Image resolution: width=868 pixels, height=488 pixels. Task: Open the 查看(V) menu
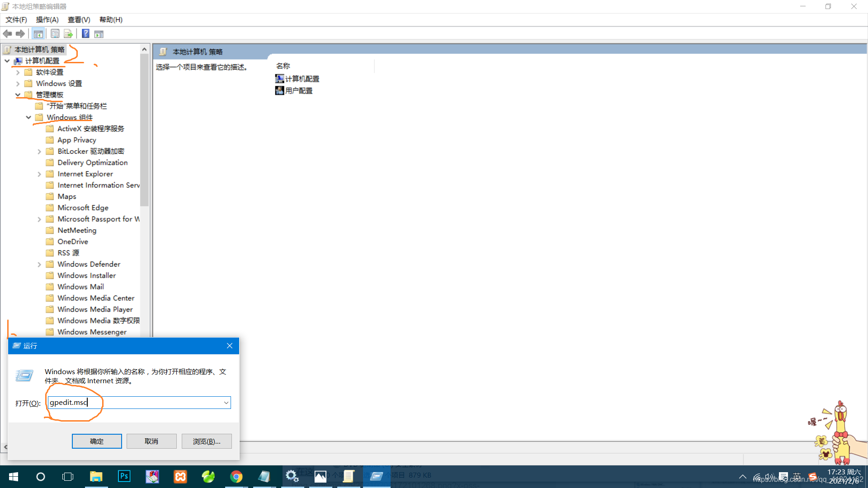[x=79, y=20]
